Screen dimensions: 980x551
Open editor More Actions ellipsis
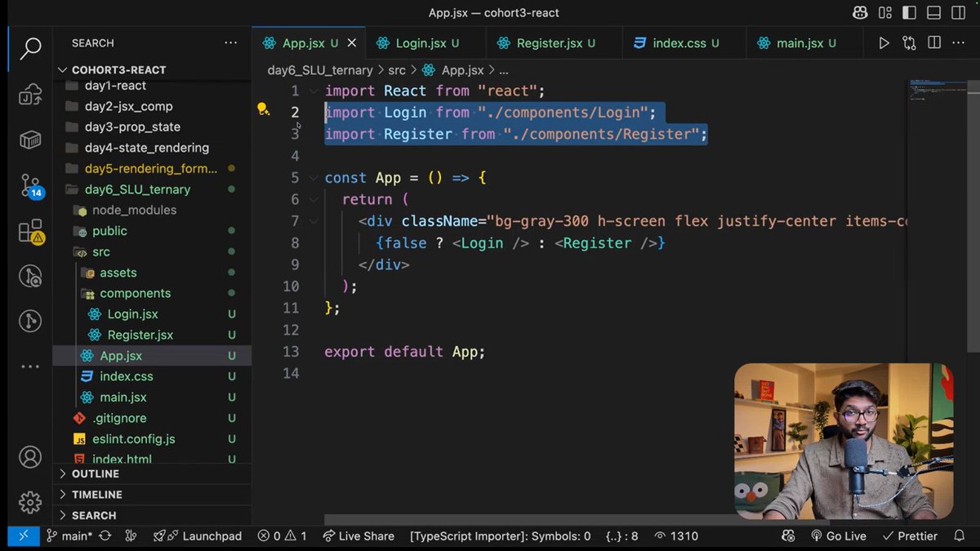(960, 43)
